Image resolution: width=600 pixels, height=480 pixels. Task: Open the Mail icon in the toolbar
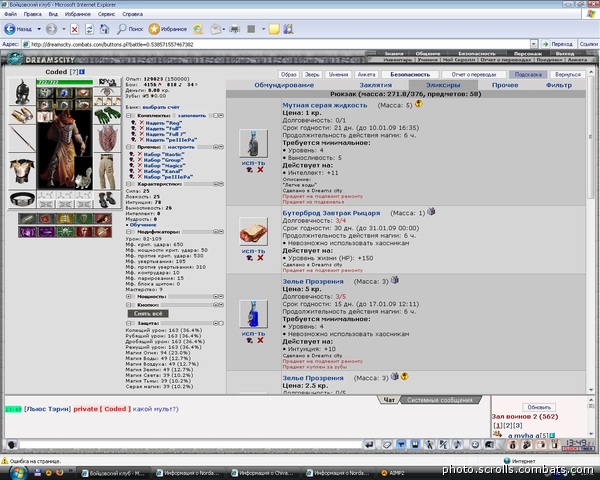coord(216,29)
